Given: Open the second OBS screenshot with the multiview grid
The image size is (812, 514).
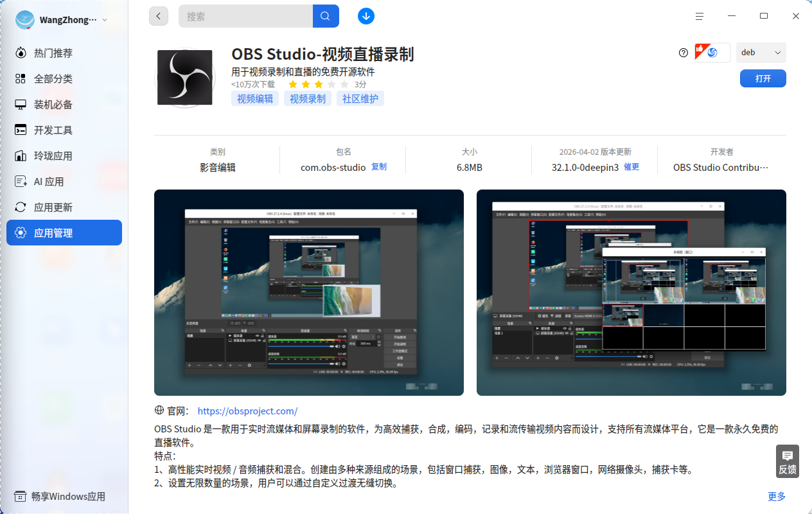Looking at the screenshot, I should pos(631,292).
